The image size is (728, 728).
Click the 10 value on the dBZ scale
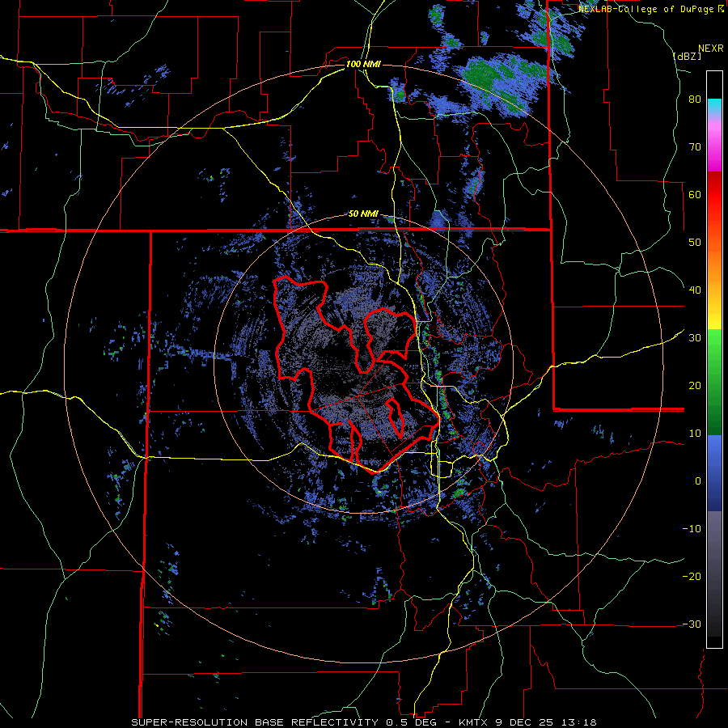(x=695, y=434)
